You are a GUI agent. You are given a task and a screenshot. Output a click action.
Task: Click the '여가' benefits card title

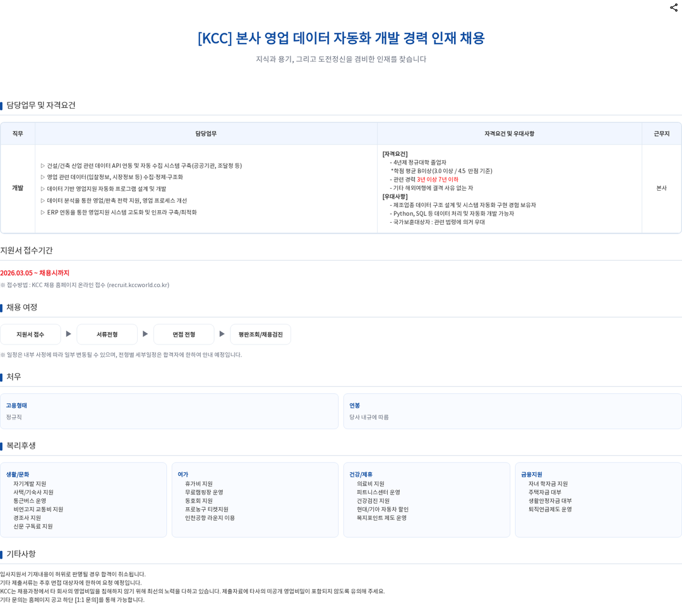[182, 475]
